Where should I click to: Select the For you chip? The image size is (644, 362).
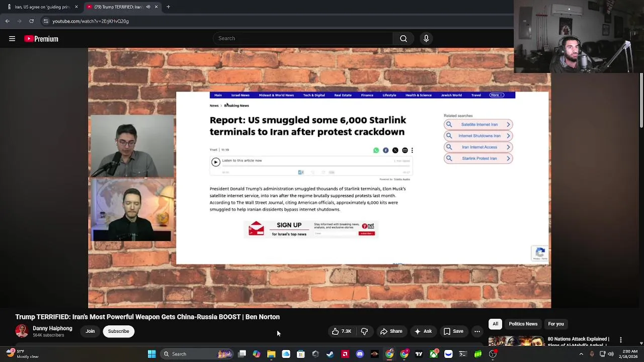coord(556,324)
